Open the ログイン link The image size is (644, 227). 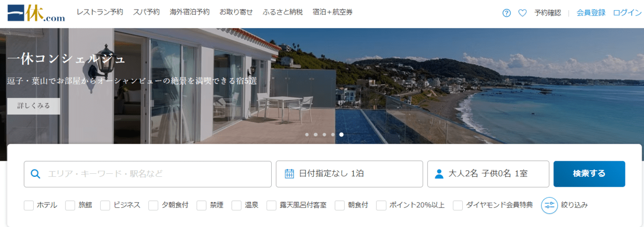click(x=627, y=13)
